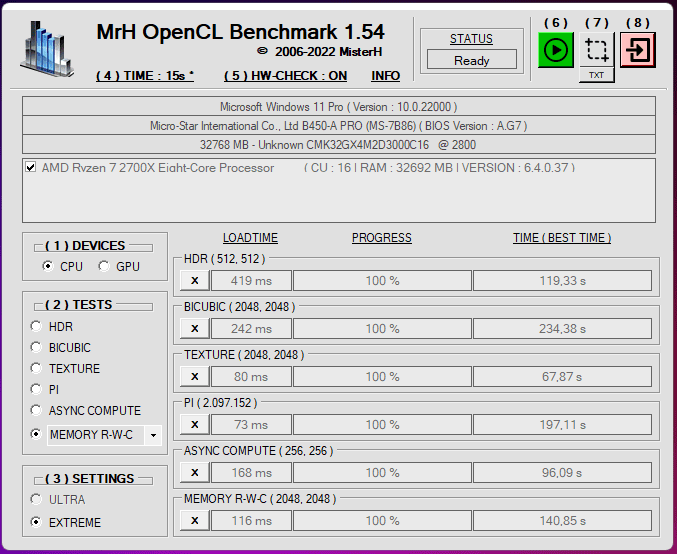Click the BICUBIC 100 % progress bar

coord(383,329)
